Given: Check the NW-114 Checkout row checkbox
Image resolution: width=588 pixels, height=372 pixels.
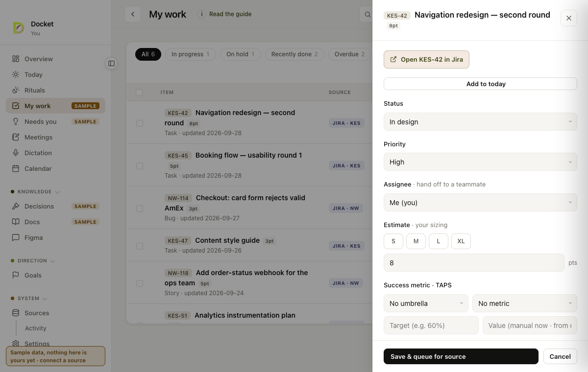Looking at the screenshot, I should pos(140,208).
